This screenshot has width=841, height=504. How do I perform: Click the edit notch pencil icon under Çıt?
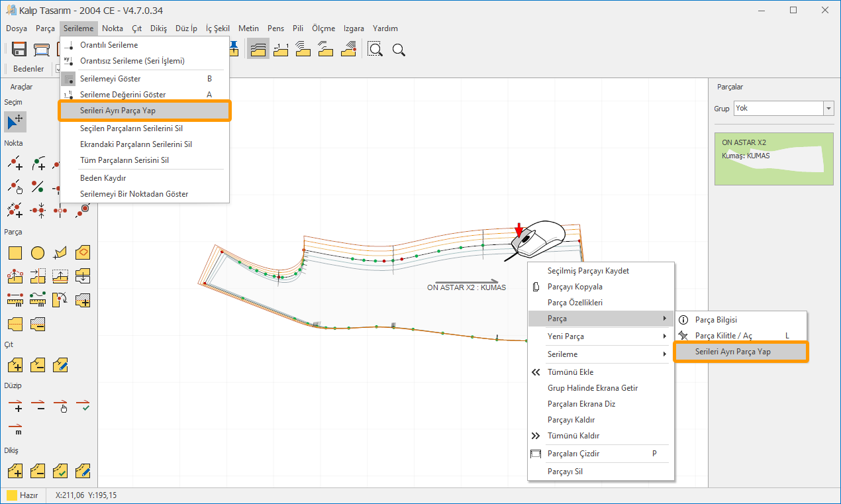(x=60, y=365)
